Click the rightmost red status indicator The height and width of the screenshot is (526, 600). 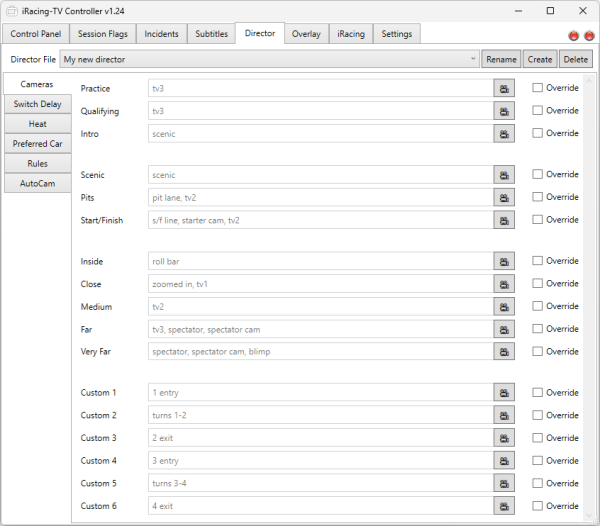tap(589, 35)
